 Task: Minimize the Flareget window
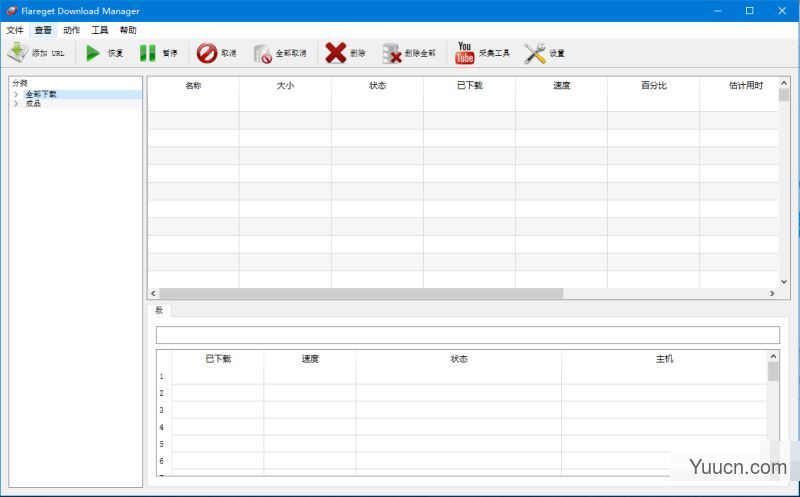click(x=717, y=11)
